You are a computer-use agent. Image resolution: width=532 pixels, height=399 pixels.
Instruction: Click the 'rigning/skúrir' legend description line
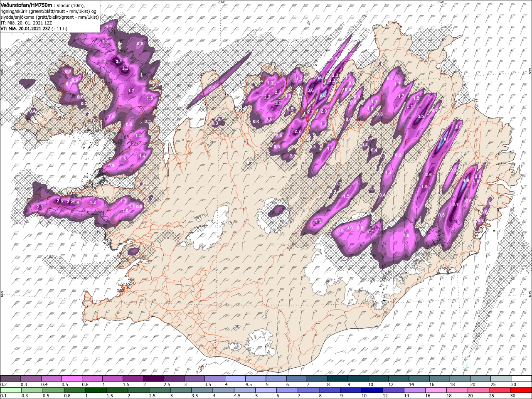[49, 11]
